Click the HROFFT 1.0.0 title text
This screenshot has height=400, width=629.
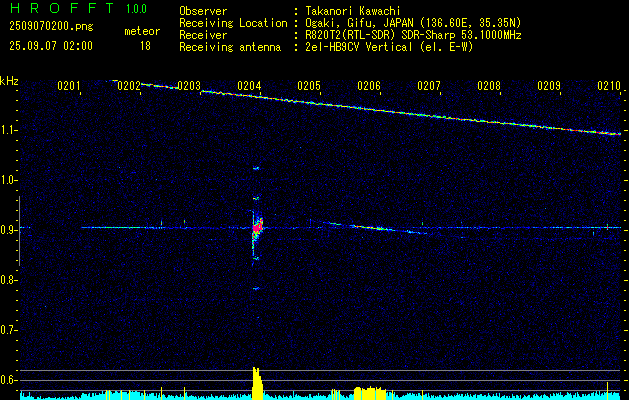click(x=79, y=8)
